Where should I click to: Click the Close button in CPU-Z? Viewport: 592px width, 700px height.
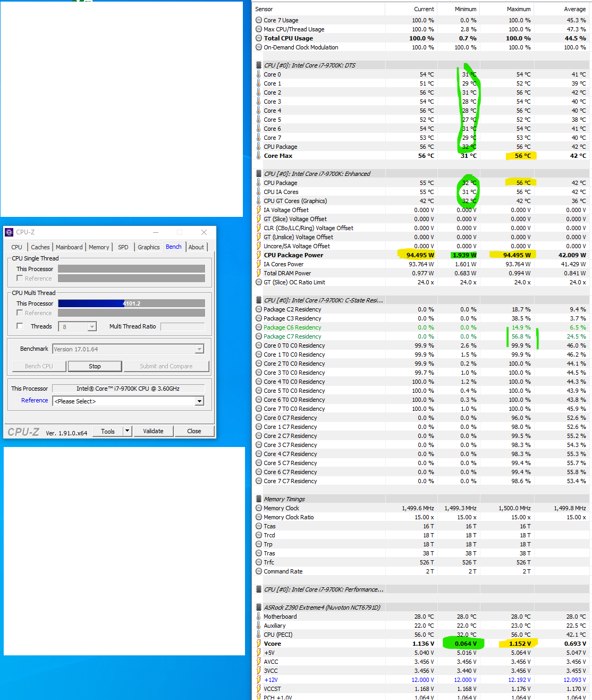(x=194, y=431)
